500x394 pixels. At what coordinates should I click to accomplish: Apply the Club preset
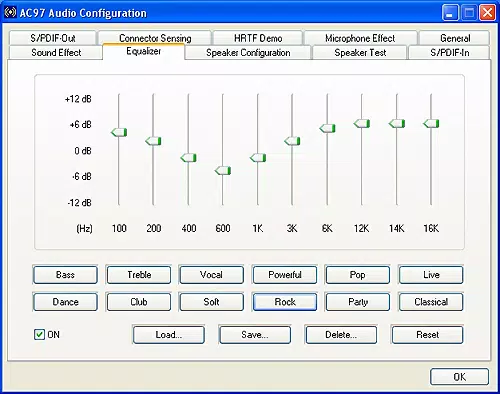click(139, 302)
